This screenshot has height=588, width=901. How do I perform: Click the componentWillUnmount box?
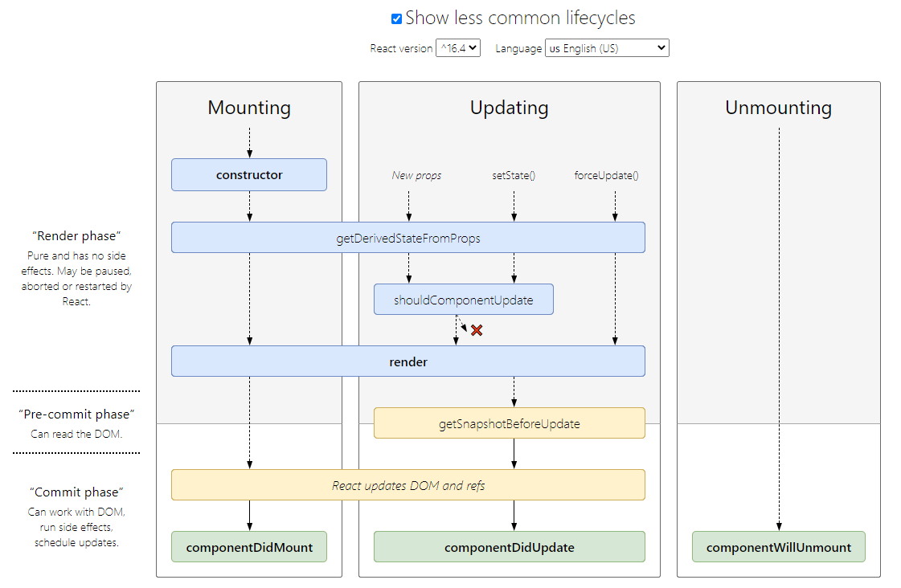pyautogui.click(x=779, y=547)
